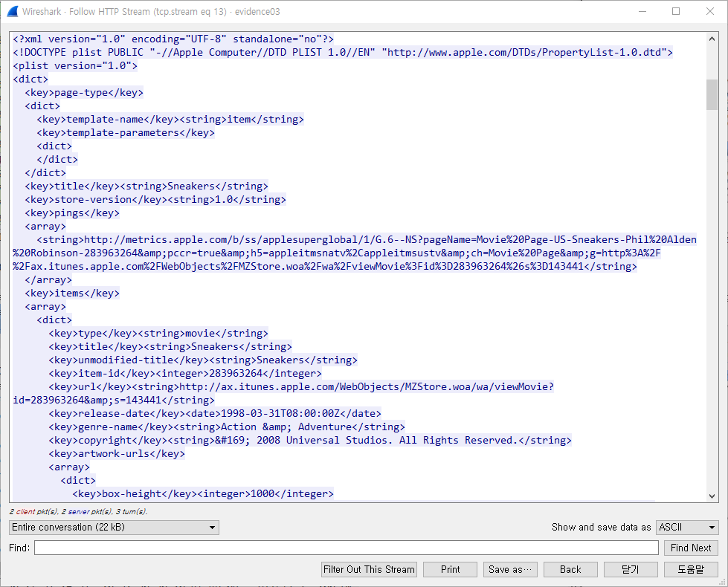Click the Save as… button
The height and width of the screenshot is (587, 728).
click(510, 569)
